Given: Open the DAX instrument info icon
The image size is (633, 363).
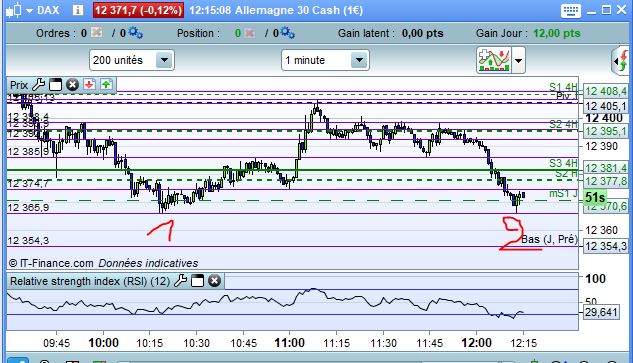Looking at the screenshot, I should coord(78,10).
